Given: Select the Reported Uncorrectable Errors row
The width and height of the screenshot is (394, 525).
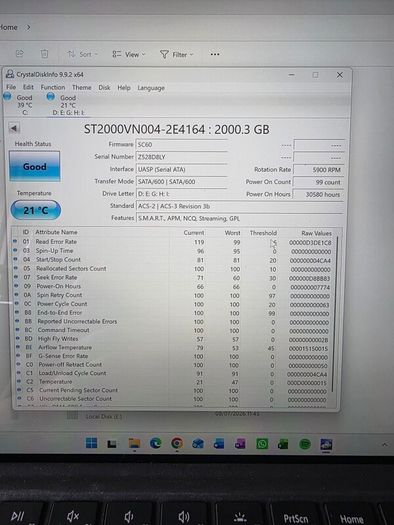Looking at the screenshot, I should 173,321.
